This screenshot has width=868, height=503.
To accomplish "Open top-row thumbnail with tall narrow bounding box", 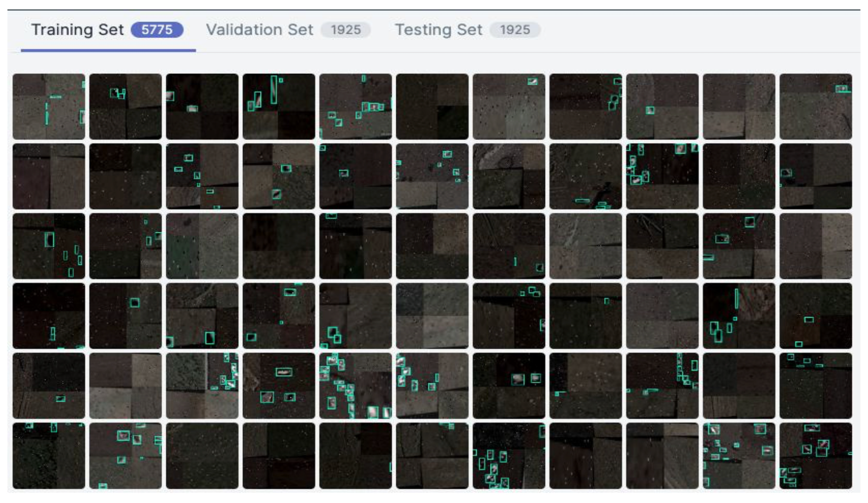I will coord(279,106).
